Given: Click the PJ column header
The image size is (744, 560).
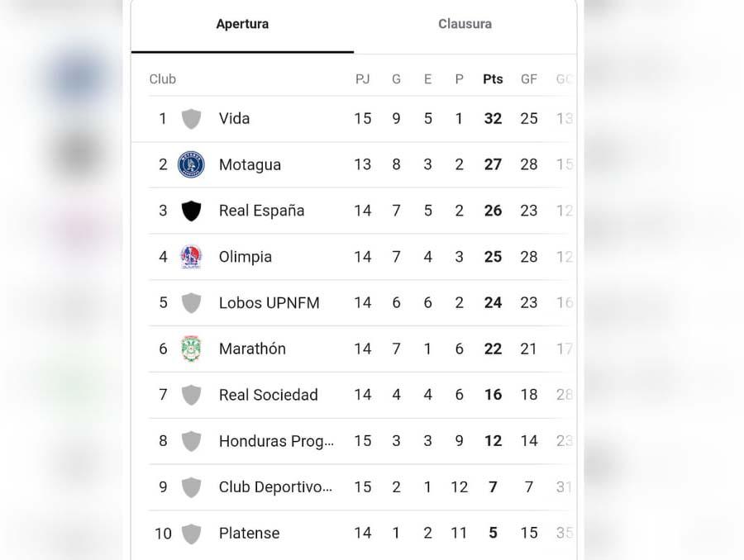Looking at the screenshot, I should click(x=362, y=79).
